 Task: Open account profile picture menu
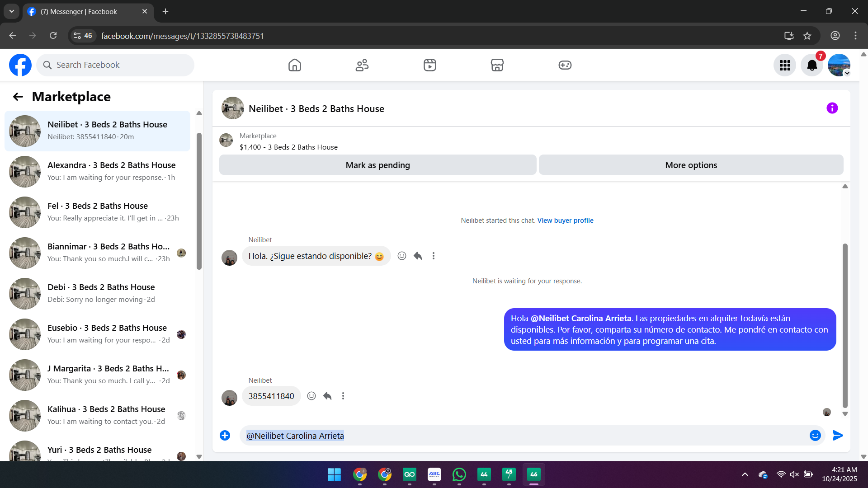[839, 65]
